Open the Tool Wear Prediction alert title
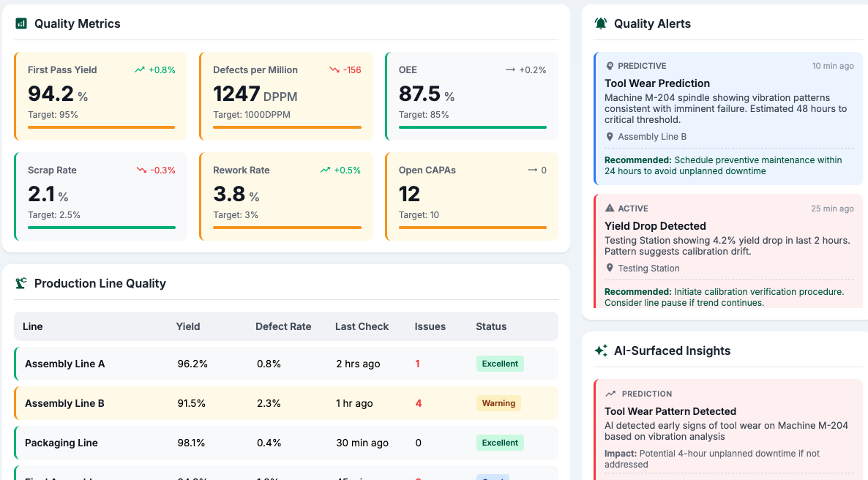Image resolution: width=868 pixels, height=480 pixels. pos(657,83)
